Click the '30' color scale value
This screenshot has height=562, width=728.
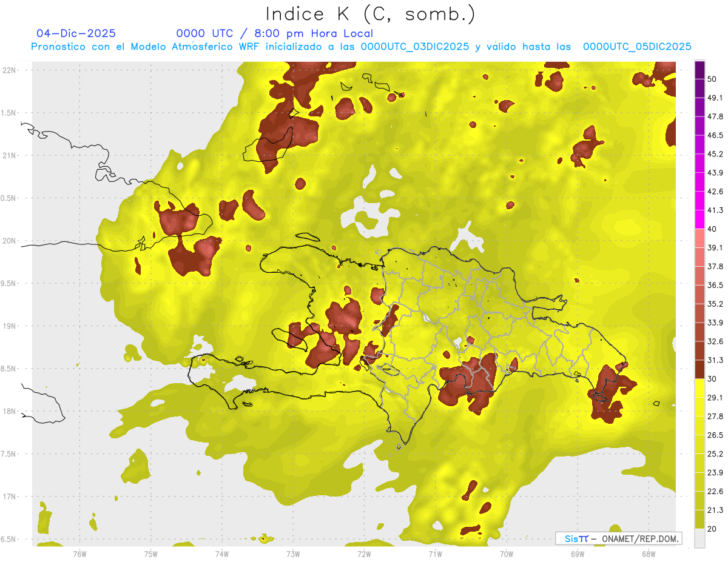coord(712,379)
